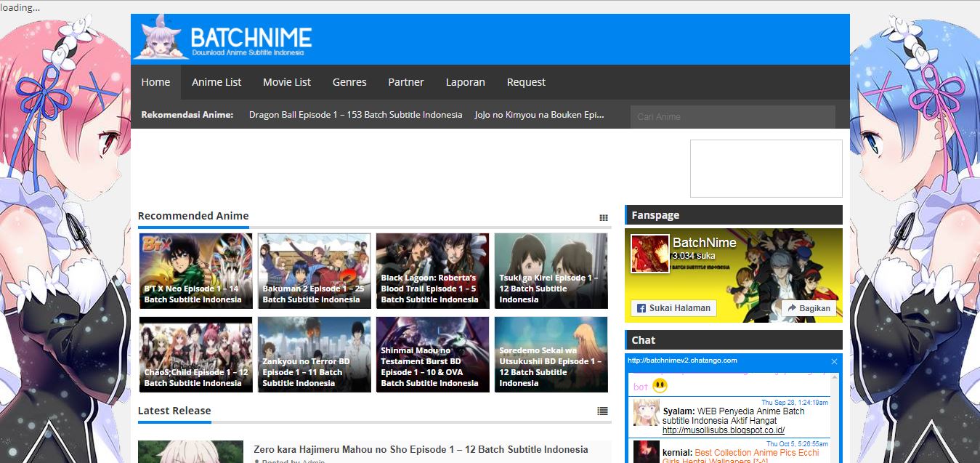Click the BatchNime logo in the header
This screenshot has width=980, height=463.
[x=223, y=39]
